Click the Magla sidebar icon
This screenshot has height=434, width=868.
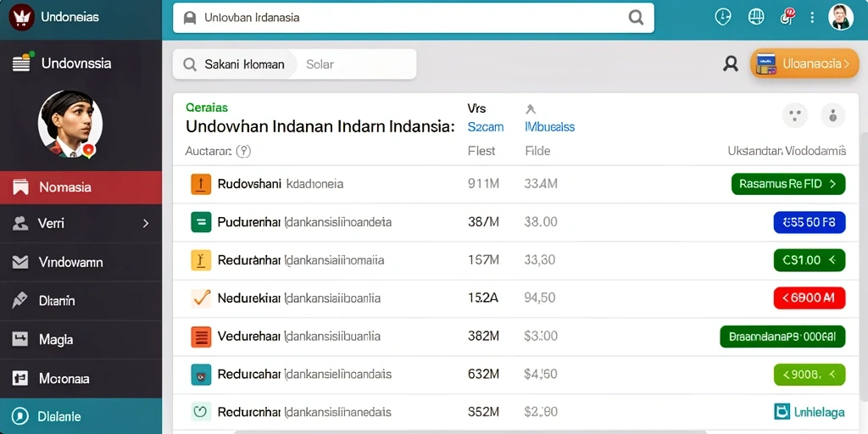pos(20,339)
